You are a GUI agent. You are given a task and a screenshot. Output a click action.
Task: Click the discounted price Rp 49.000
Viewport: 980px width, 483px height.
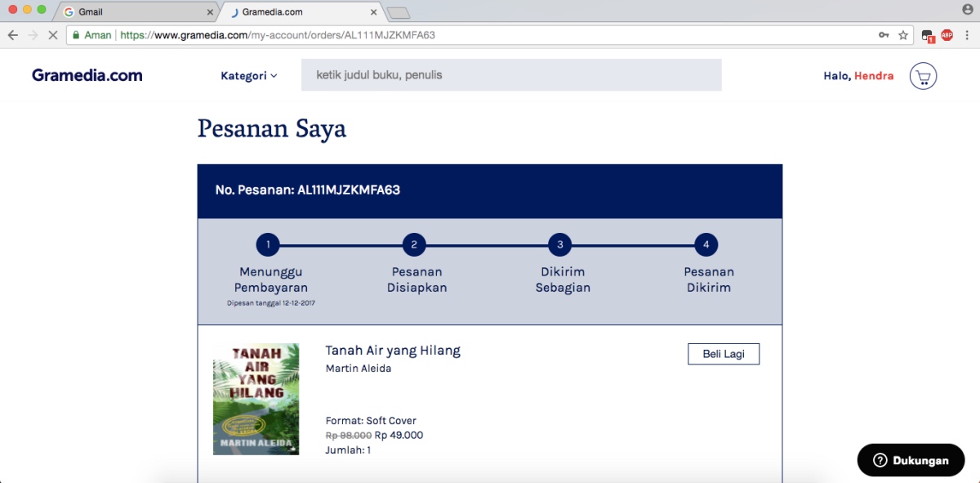pyautogui.click(x=399, y=436)
